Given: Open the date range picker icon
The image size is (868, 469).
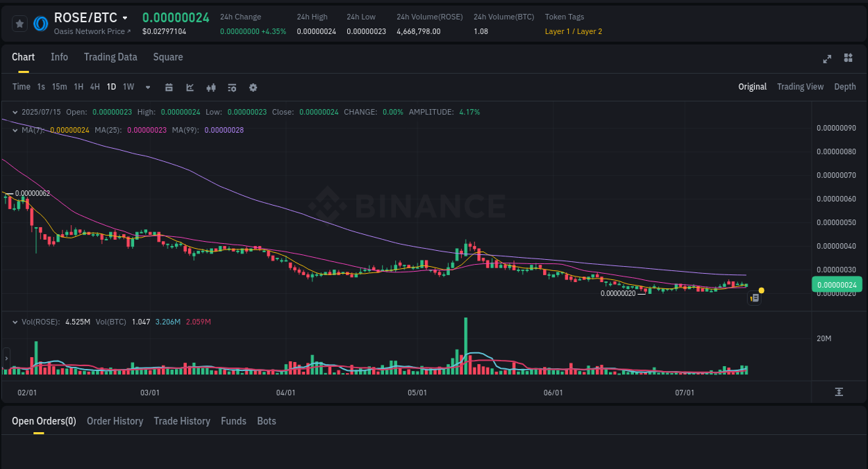Looking at the screenshot, I should click(169, 88).
